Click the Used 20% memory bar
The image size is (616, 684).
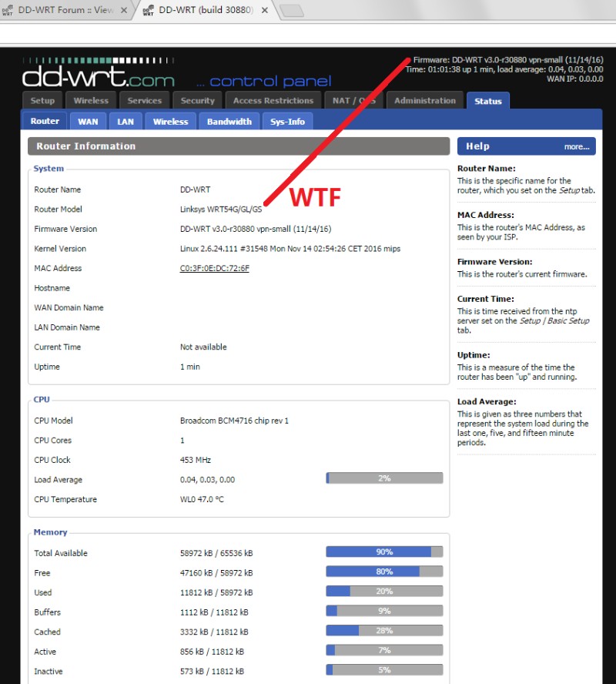click(384, 591)
